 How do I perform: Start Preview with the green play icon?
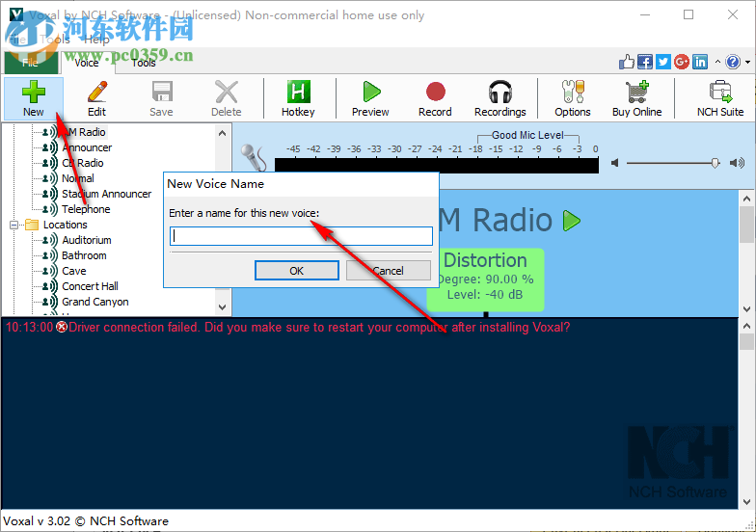[371, 92]
